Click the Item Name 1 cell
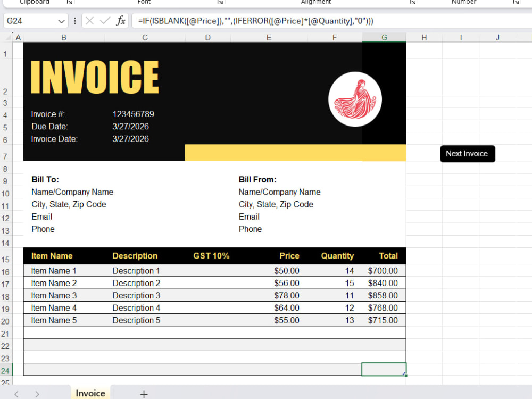 (x=54, y=271)
